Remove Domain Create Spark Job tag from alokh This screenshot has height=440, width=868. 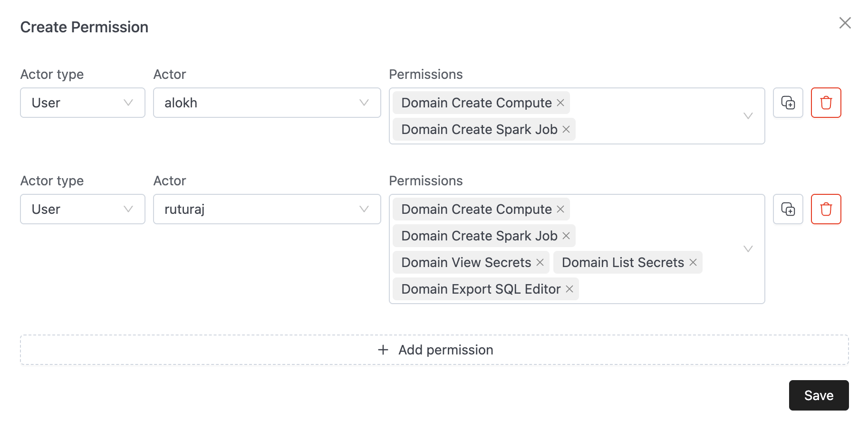566,129
